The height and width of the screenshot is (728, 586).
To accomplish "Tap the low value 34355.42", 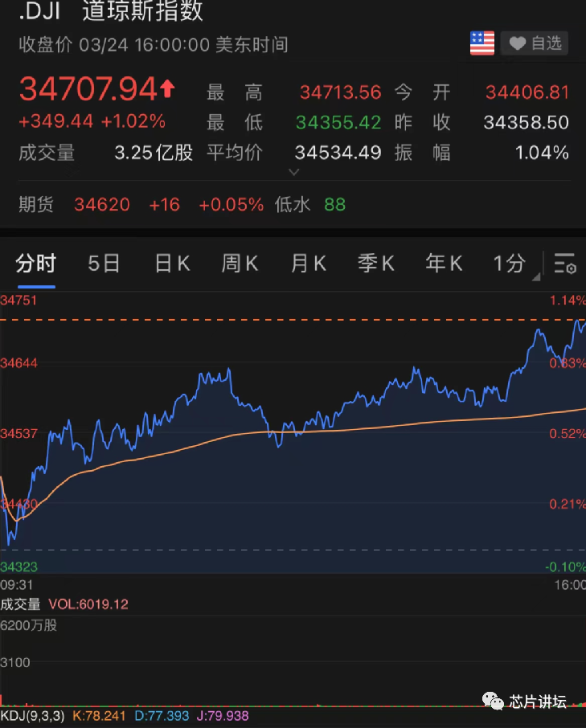I will 338,123.
